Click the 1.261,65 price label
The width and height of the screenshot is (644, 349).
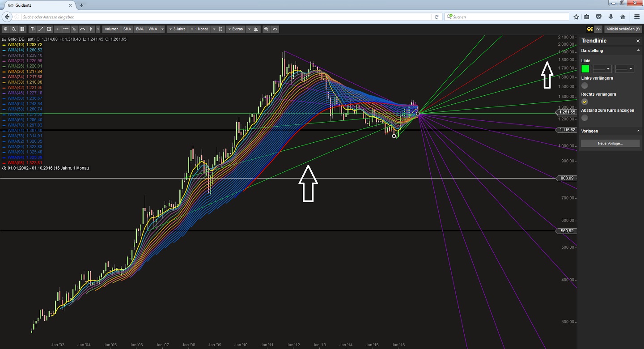(x=566, y=112)
